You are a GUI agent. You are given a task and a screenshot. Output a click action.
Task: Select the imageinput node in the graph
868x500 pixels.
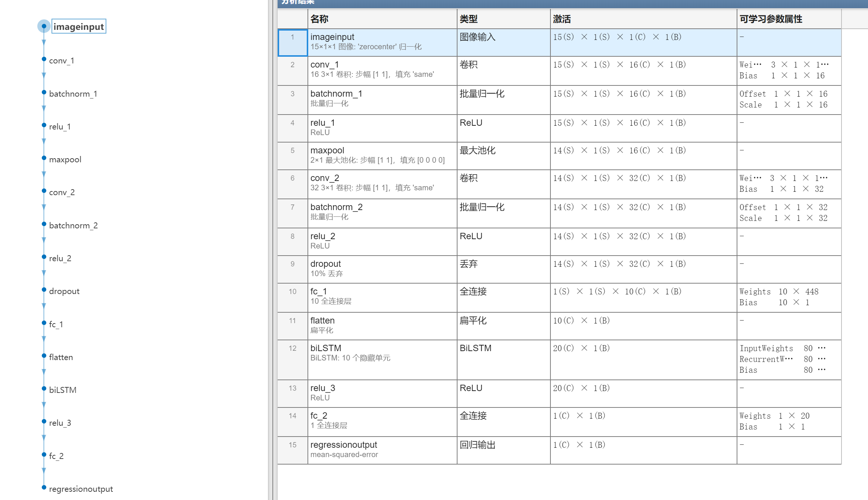[x=78, y=26]
